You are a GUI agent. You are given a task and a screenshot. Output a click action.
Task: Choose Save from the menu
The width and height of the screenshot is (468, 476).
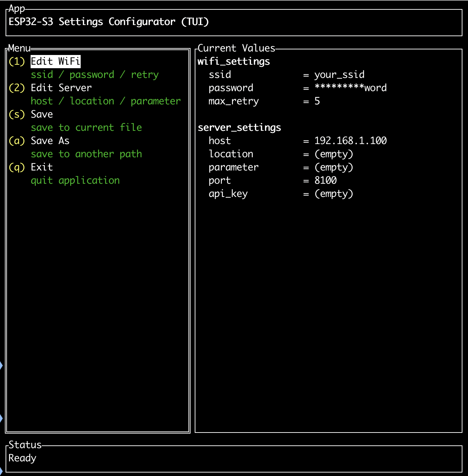[x=41, y=114]
